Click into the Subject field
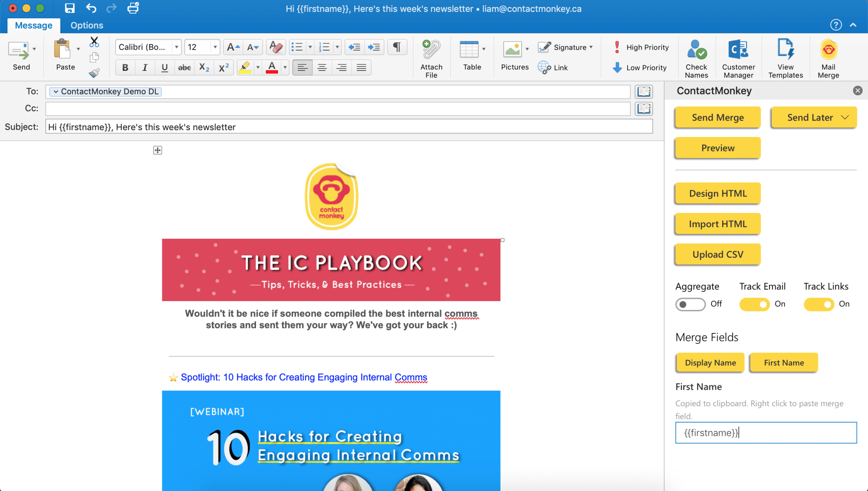Viewport: 868px width, 491px height. [x=349, y=127]
